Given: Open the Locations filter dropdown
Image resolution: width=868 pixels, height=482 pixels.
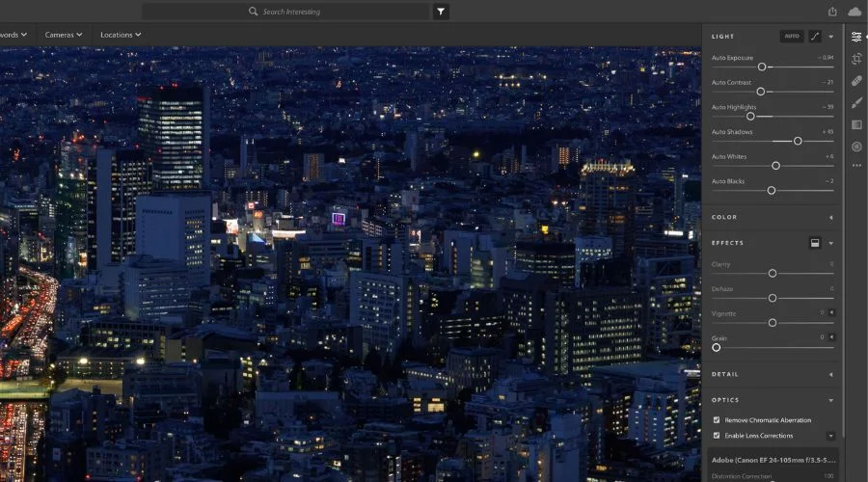Looking at the screenshot, I should pyautogui.click(x=121, y=35).
